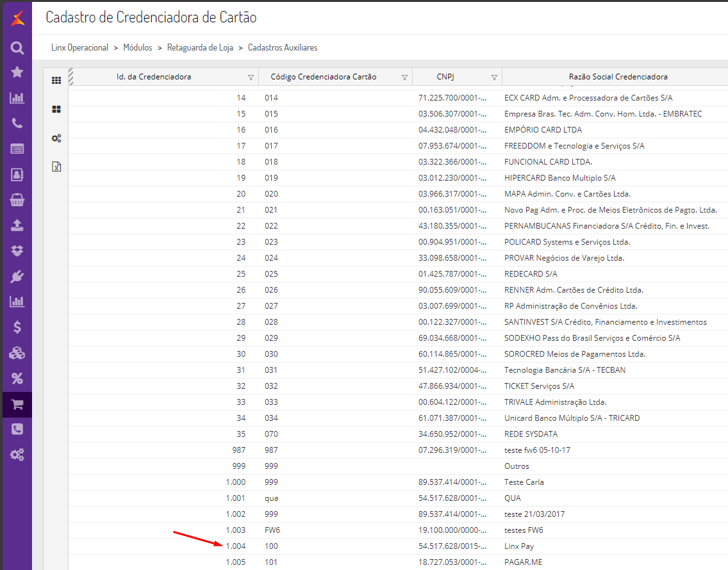Sort by CNPJ column header

(445, 77)
